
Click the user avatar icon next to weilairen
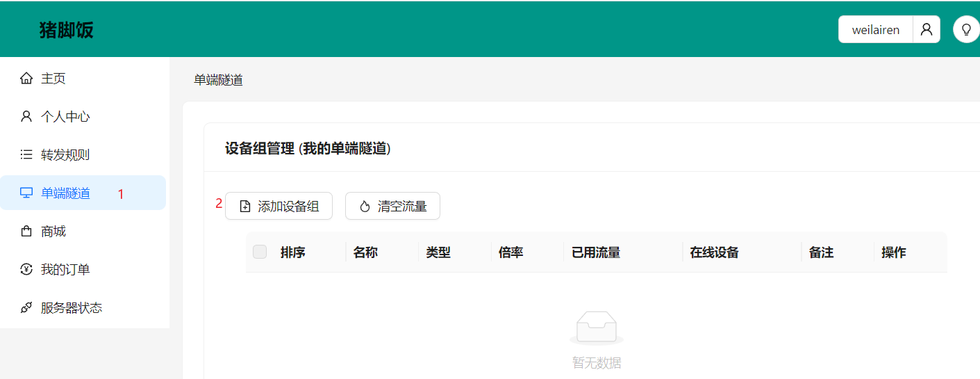pyautogui.click(x=926, y=30)
